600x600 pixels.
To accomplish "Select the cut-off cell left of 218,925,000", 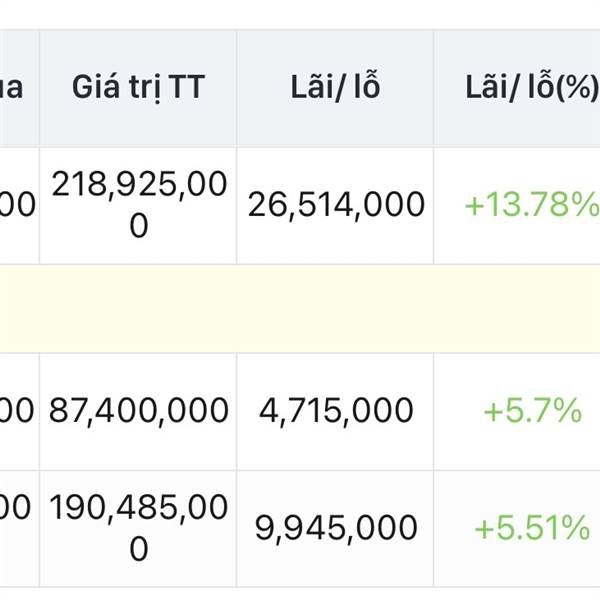I will [x=19, y=205].
